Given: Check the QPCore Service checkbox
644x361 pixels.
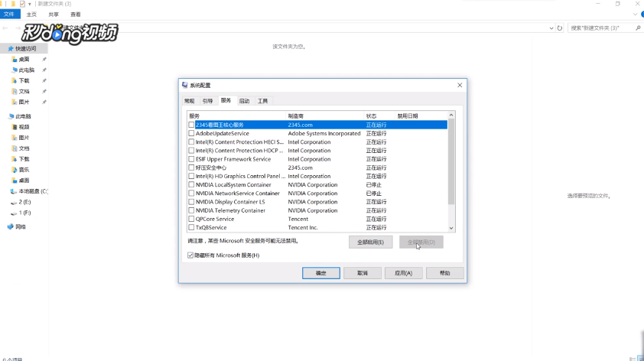Looking at the screenshot, I should coord(191,219).
